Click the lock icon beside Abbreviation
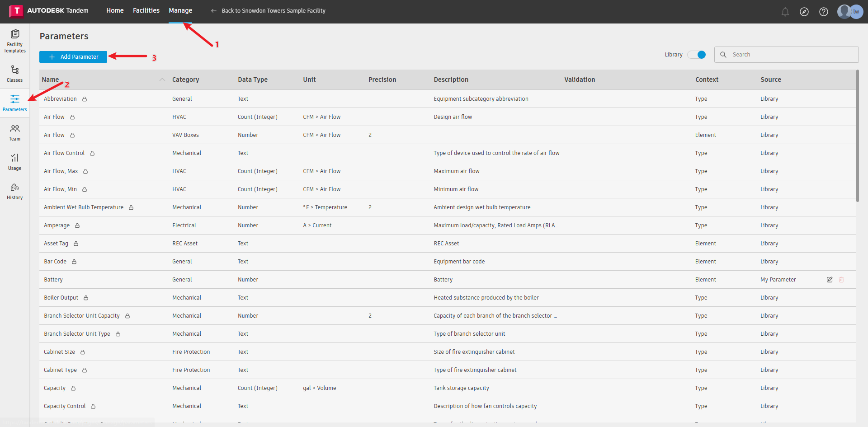The image size is (868, 427). [x=85, y=99]
